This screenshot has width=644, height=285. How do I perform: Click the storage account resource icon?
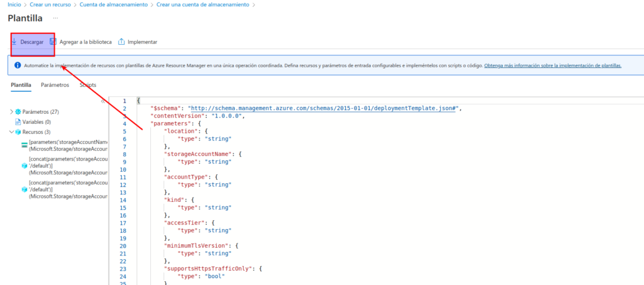[x=25, y=145]
